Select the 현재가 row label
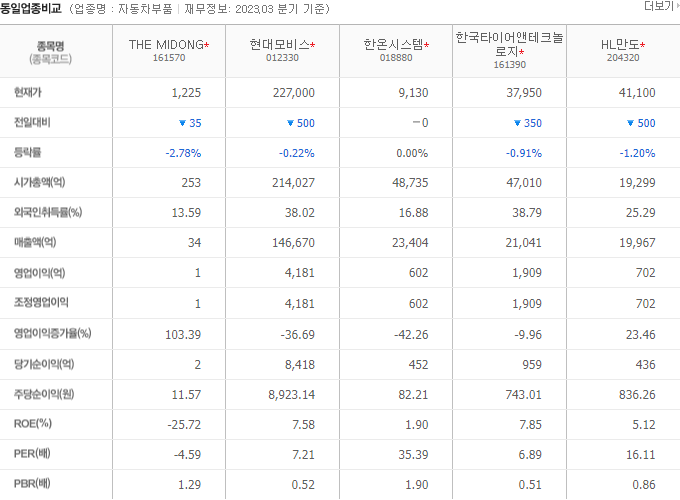Screen dimensions: 680x500 (x=28, y=92)
